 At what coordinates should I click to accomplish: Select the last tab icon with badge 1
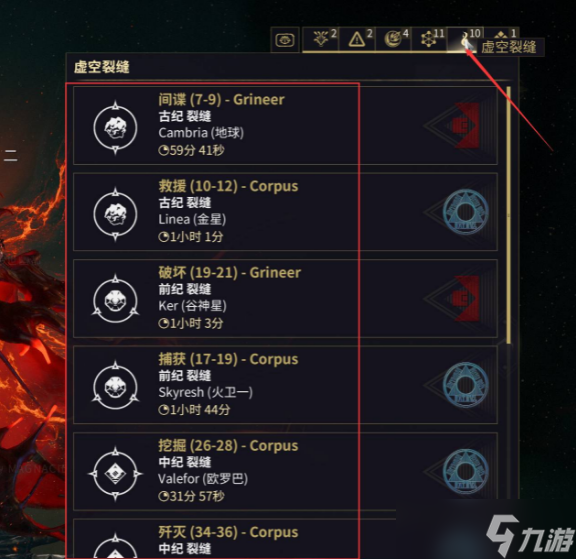coord(501,37)
